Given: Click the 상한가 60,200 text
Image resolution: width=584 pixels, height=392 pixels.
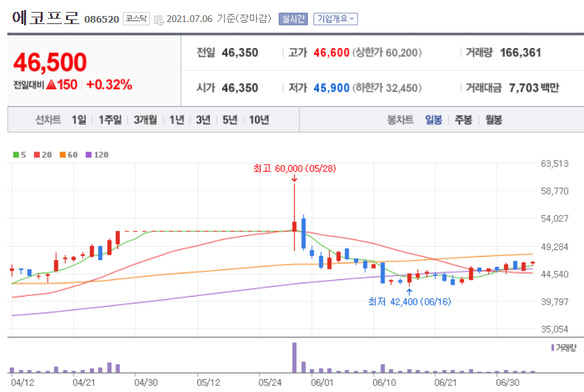Looking at the screenshot, I should coord(387,53).
